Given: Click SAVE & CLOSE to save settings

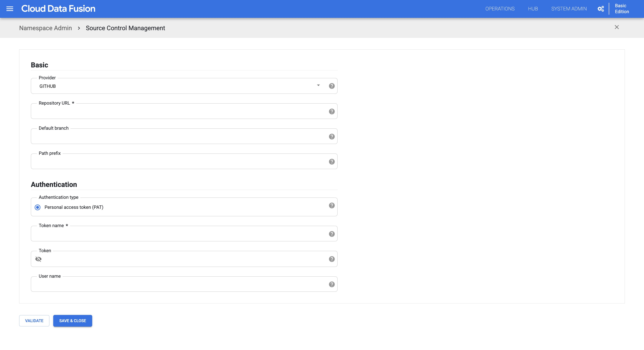Looking at the screenshot, I should 73,321.
